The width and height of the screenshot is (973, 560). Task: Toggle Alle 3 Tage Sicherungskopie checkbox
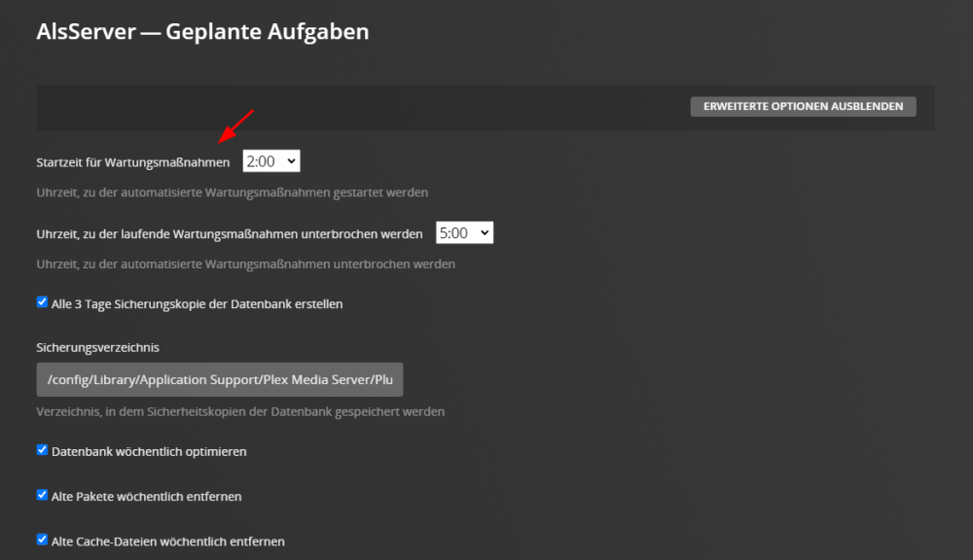pyautogui.click(x=42, y=302)
